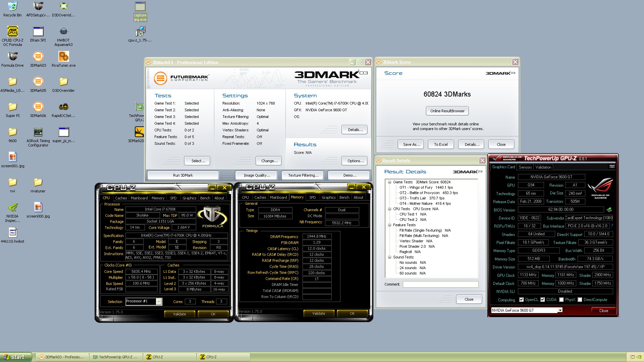Open Bench tab in right CPU-Z window
This screenshot has height=362, width=644.
[x=344, y=197]
